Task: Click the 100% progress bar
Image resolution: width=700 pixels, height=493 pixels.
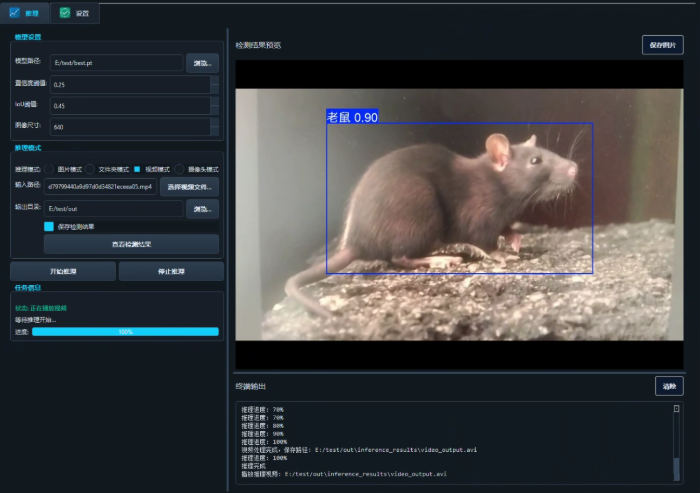Action: pos(125,332)
